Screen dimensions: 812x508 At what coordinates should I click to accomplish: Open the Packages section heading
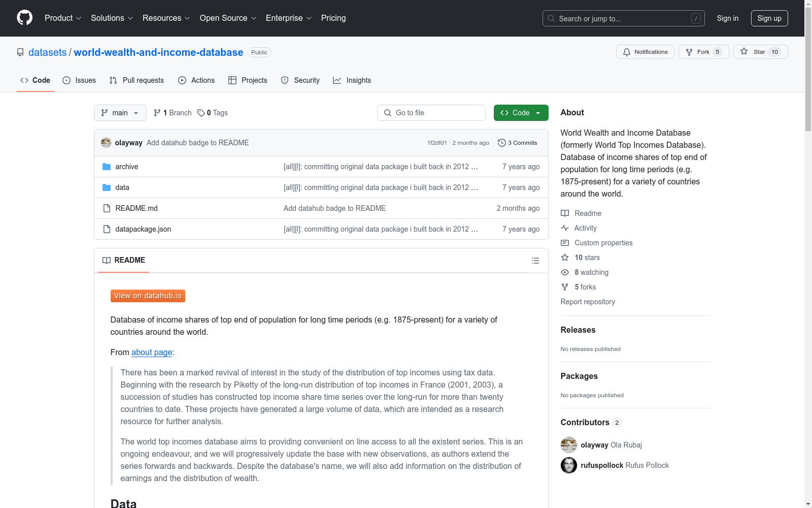tap(579, 376)
